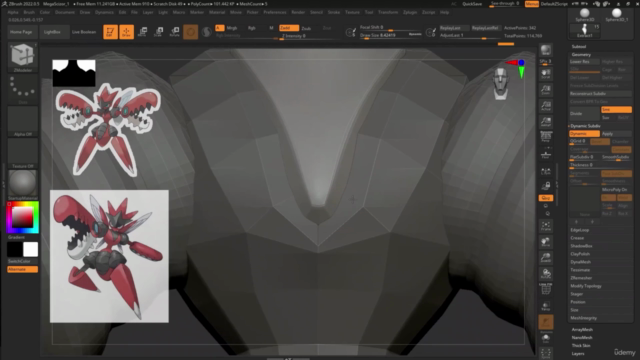Click the QuickSave button
Viewport: 640px width, 360px height.
(472, 4)
